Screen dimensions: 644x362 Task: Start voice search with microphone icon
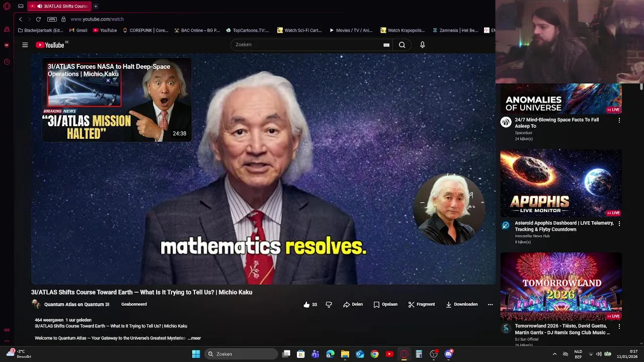coord(423,45)
